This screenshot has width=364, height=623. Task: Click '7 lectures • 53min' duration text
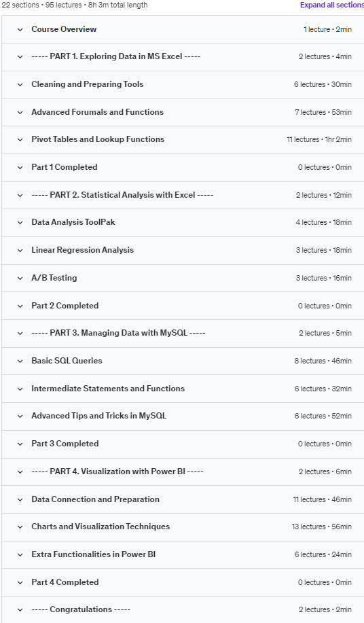click(x=323, y=113)
